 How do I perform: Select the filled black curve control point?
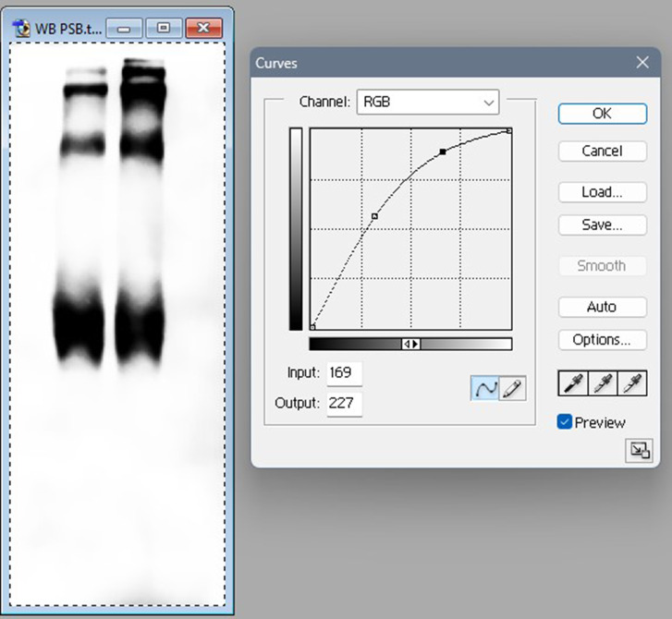coord(443,151)
